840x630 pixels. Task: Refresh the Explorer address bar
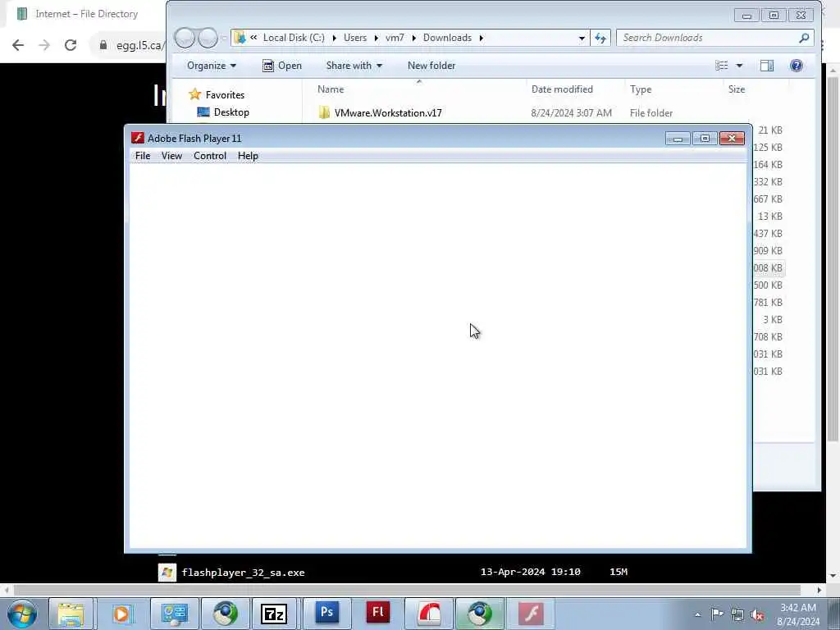pos(600,38)
